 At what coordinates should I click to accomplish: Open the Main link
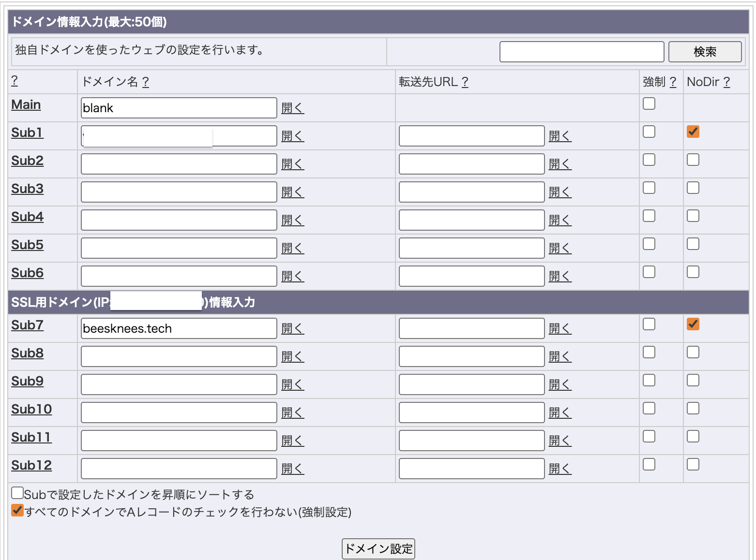(x=26, y=104)
